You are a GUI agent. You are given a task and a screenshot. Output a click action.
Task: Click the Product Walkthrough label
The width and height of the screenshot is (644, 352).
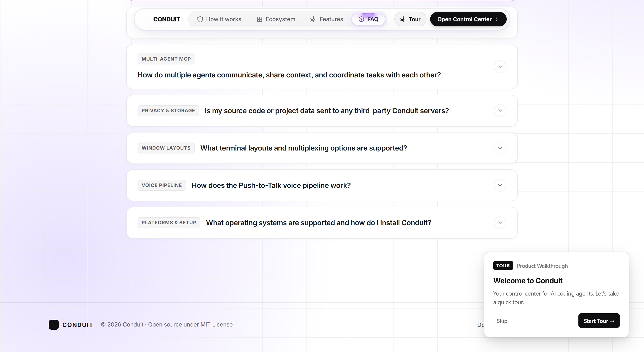(x=542, y=266)
